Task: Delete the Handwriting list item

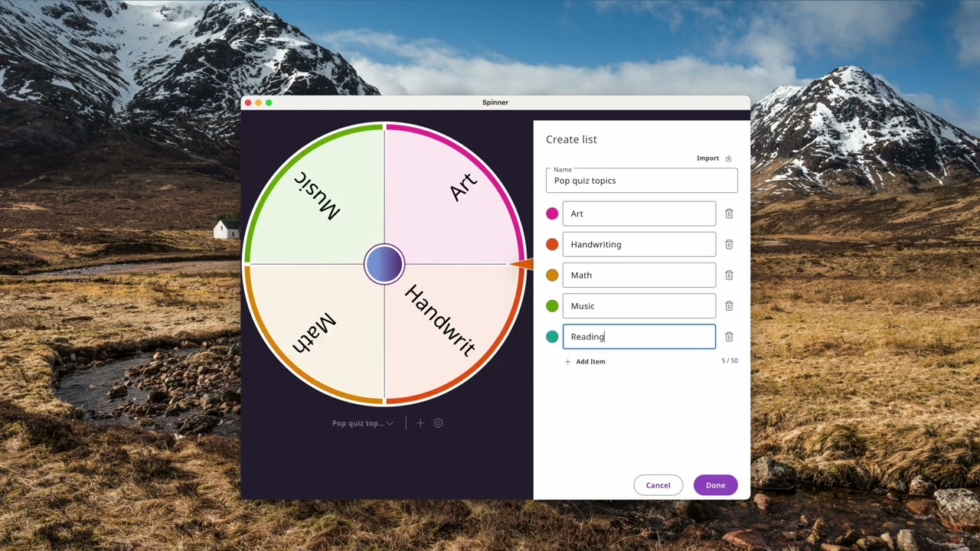Action: click(x=729, y=245)
